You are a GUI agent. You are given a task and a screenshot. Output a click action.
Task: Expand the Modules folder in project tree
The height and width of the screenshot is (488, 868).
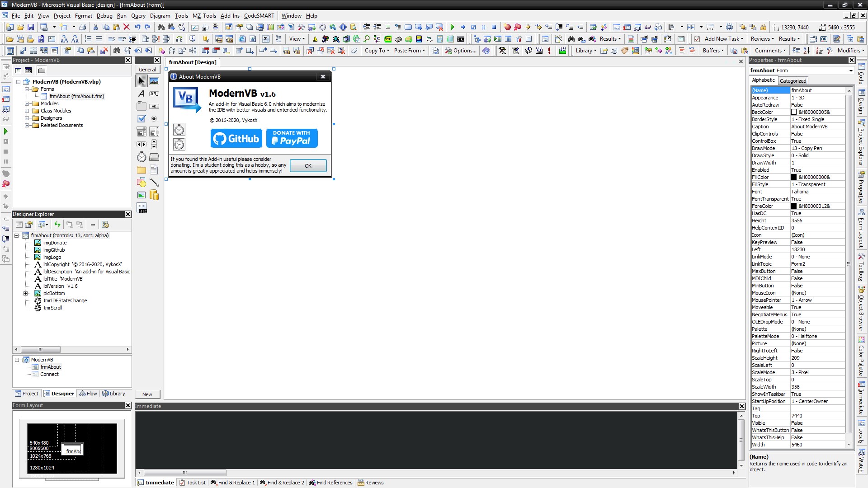pos(27,103)
